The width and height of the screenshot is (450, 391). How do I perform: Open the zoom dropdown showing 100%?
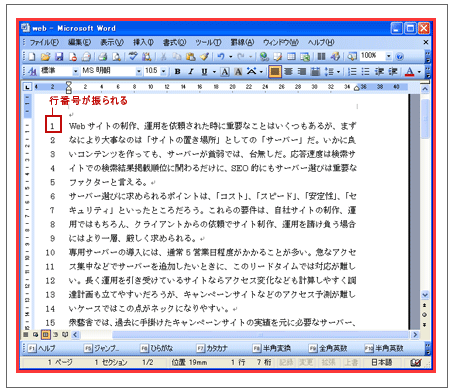(389, 56)
